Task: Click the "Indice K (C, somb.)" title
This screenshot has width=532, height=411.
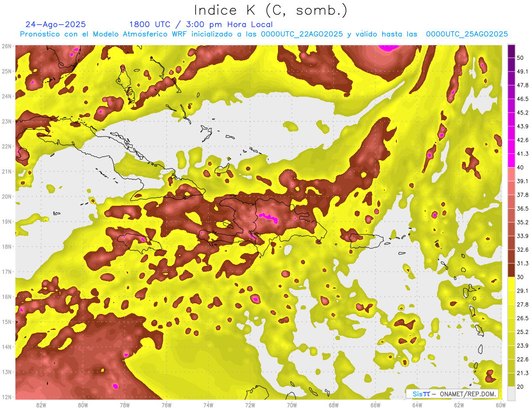Action: pyautogui.click(x=270, y=10)
